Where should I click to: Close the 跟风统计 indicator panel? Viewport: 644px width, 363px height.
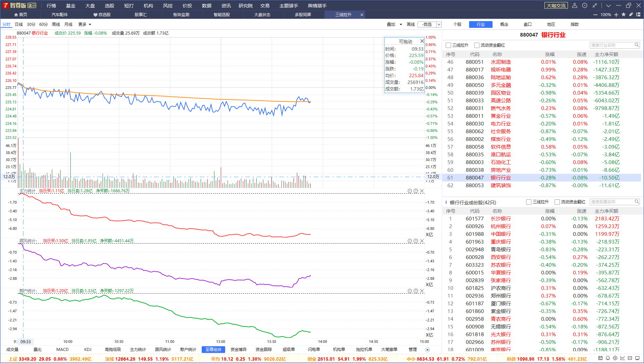click(x=422, y=241)
